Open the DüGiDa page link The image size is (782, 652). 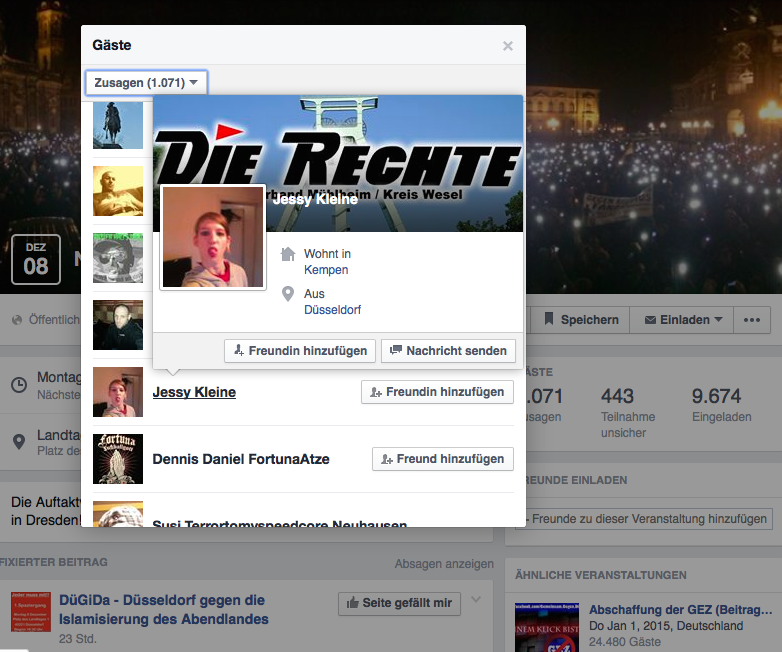point(164,610)
